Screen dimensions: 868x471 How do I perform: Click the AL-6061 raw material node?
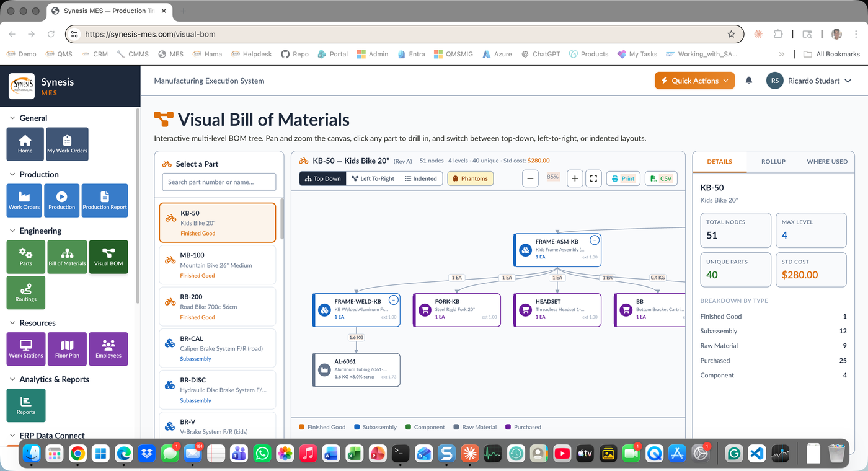click(x=356, y=370)
